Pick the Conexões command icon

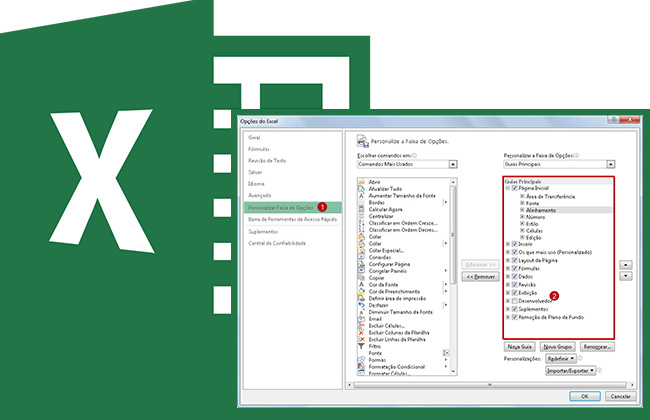[361, 257]
